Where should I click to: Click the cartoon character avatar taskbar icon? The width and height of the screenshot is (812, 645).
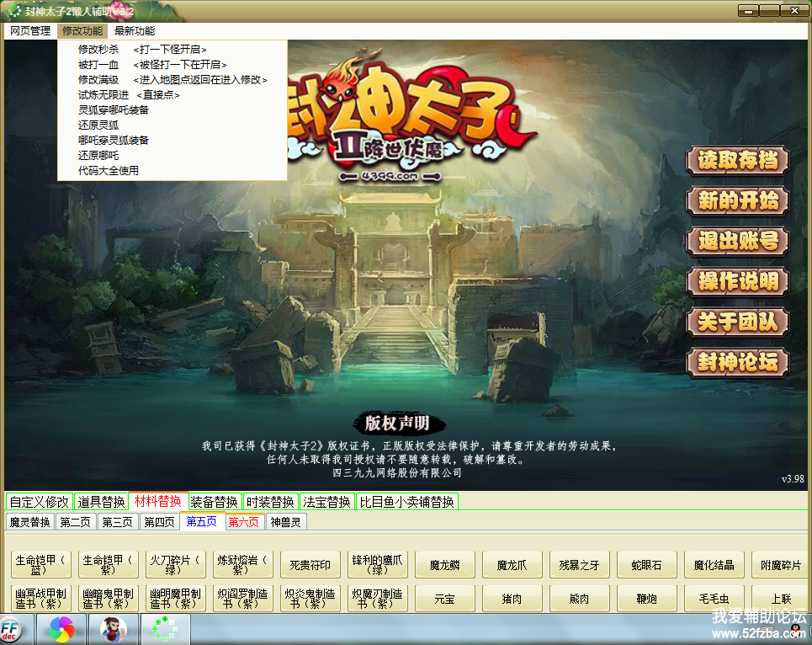tap(114, 629)
